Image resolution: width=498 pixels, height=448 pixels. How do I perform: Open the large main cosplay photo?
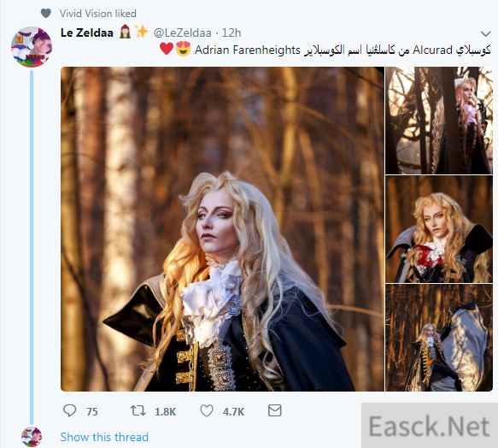(222, 229)
